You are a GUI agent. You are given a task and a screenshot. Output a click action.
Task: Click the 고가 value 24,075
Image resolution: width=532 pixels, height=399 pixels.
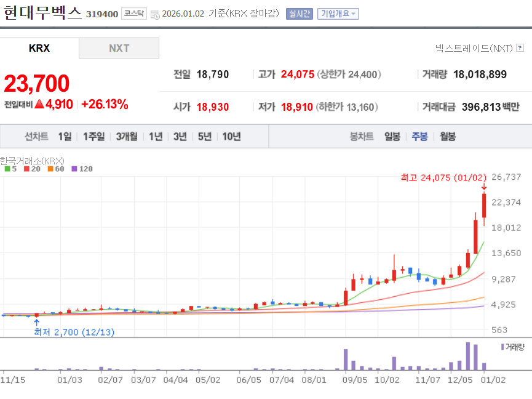coord(298,75)
